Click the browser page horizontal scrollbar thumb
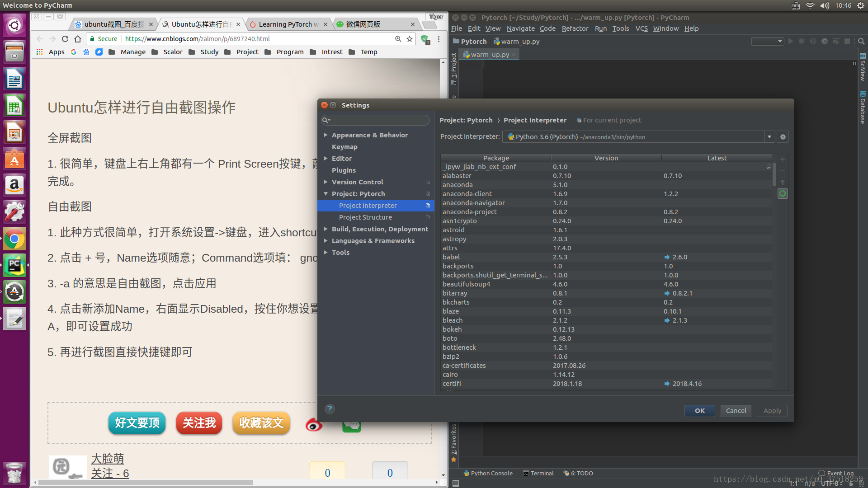The image size is (868, 488). tap(145, 482)
